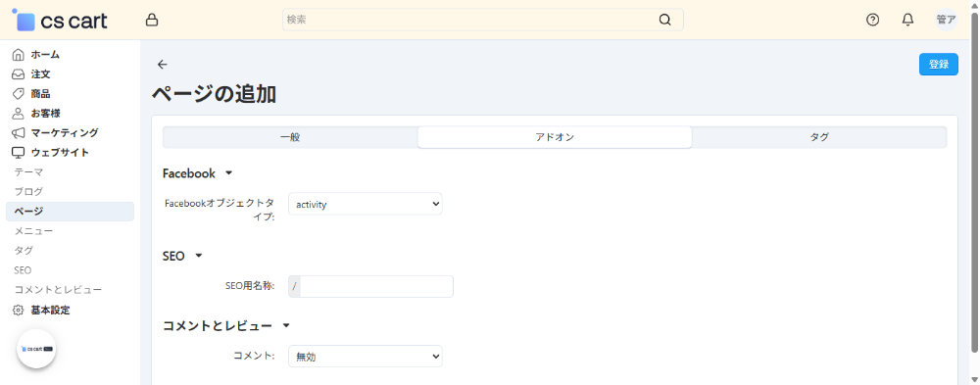Collapse ウェブサイト sidebar section

[x=60, y=153]
